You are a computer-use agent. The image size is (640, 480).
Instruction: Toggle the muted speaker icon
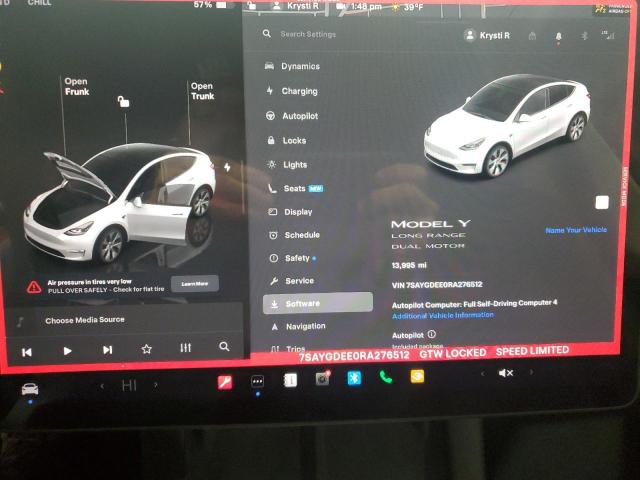click(x=506, y=373)
